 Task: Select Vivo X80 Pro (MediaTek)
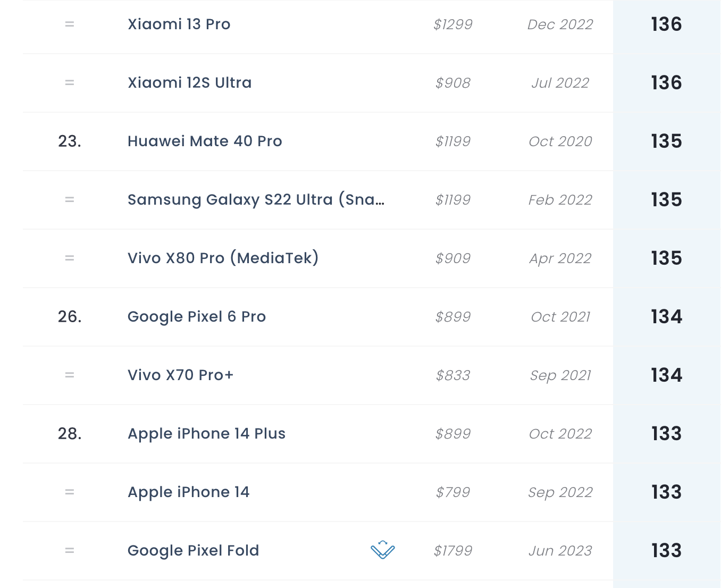[223, 258]
